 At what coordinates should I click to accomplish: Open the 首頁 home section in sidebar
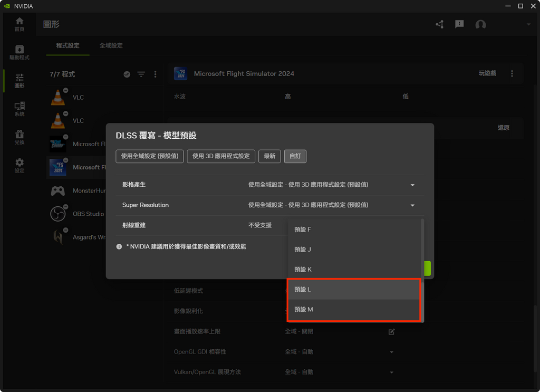[19, 25]
